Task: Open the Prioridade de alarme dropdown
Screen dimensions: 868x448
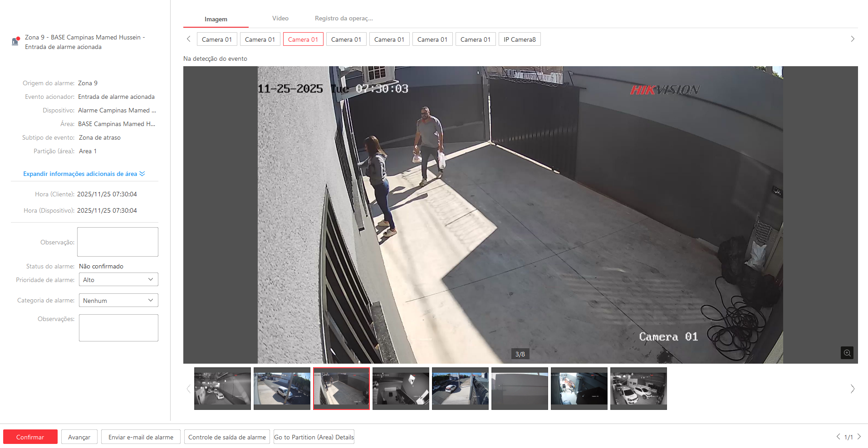Action: (118, 280)
